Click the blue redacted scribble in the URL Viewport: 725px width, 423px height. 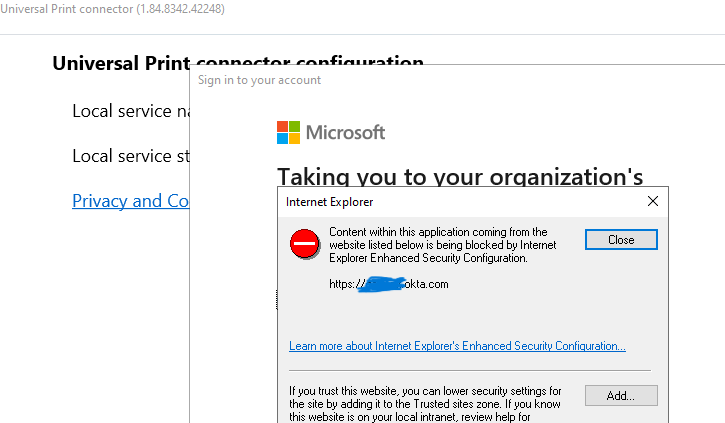[380, 284]
